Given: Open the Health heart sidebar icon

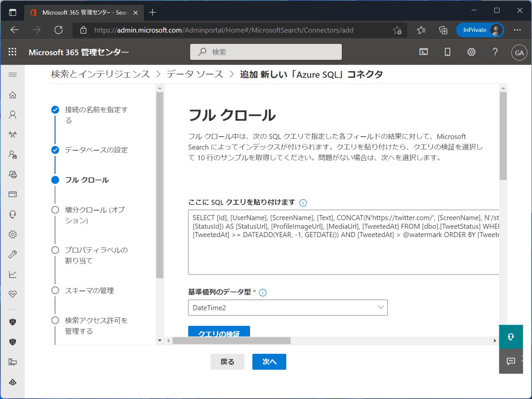Looking at the screenshot, I should (12, 294).
